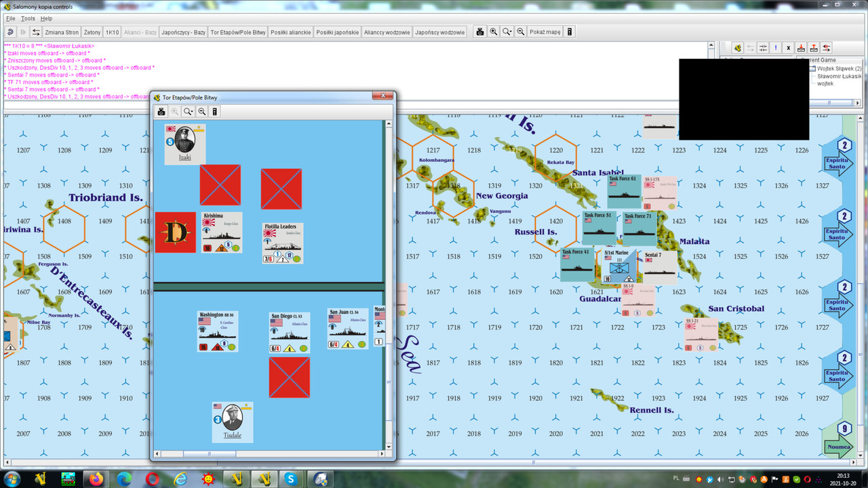The image size is (868, 488).
Task: Select the Task Force 71 counter on map
Action: pos(640,229)
